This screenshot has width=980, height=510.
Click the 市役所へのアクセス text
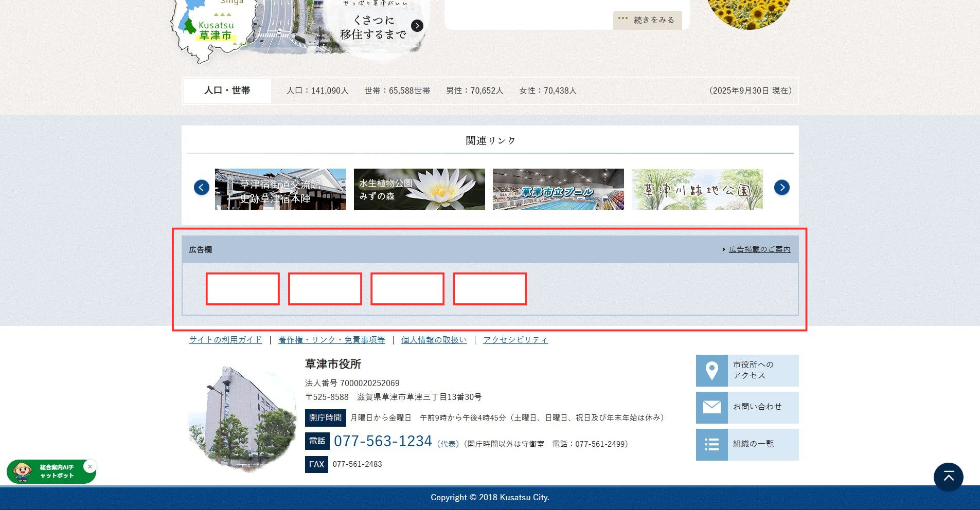pos(753,370)
